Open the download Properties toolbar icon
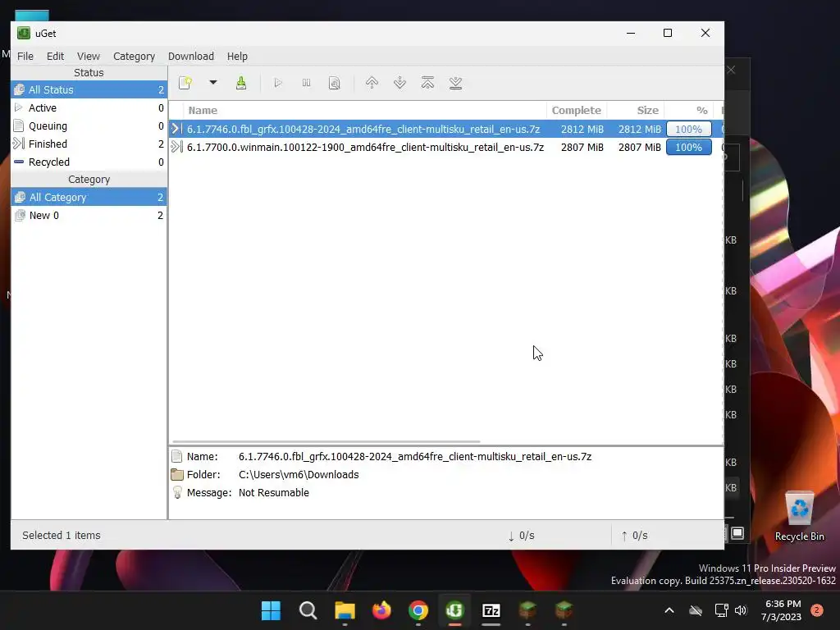 coord(335,83)
